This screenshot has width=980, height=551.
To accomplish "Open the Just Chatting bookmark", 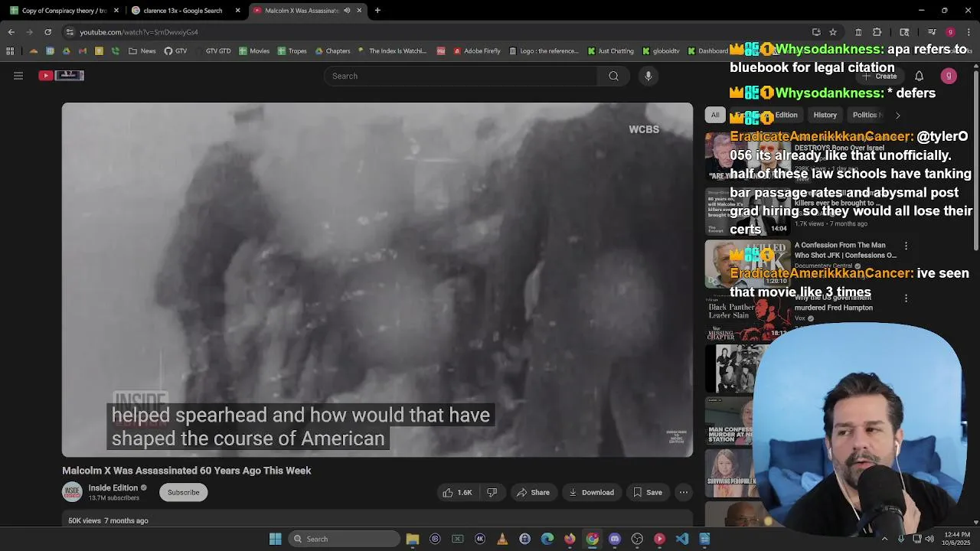I will (611, 51).
